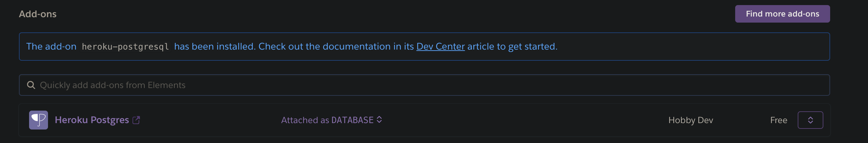Click the Add-ons section heading

tap(38, 14)
